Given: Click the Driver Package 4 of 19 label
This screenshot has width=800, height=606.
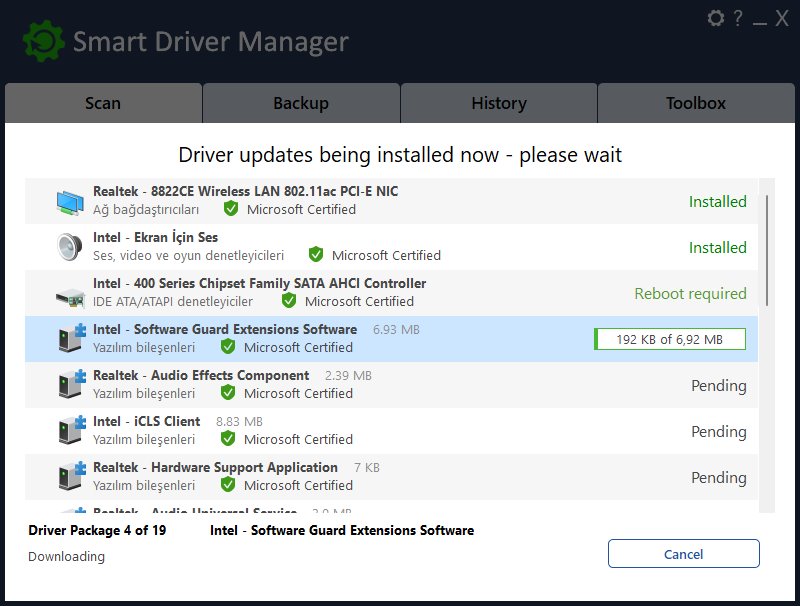Looking at the screenshot, I should tap(97, 531).
